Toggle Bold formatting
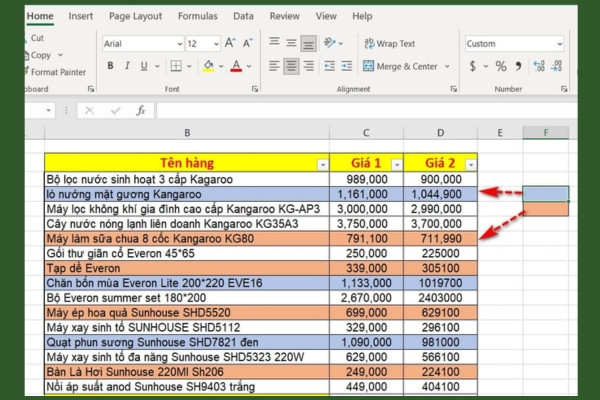This screenshot has height=400, width=600. point(110,66)
